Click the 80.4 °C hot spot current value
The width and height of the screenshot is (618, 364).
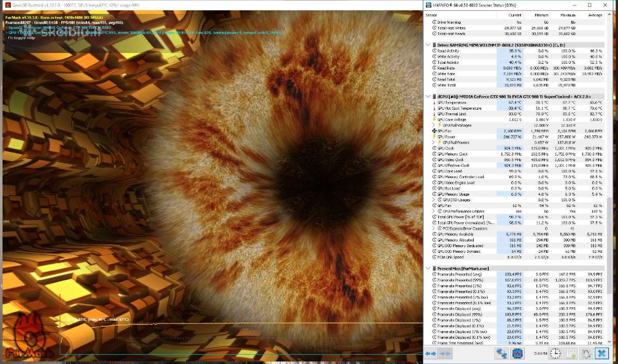click(514, 108)
